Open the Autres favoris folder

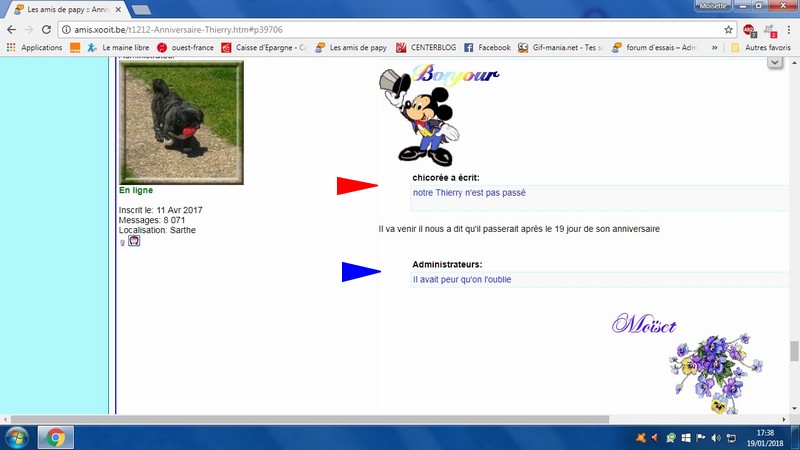click(x=760, y=47)
